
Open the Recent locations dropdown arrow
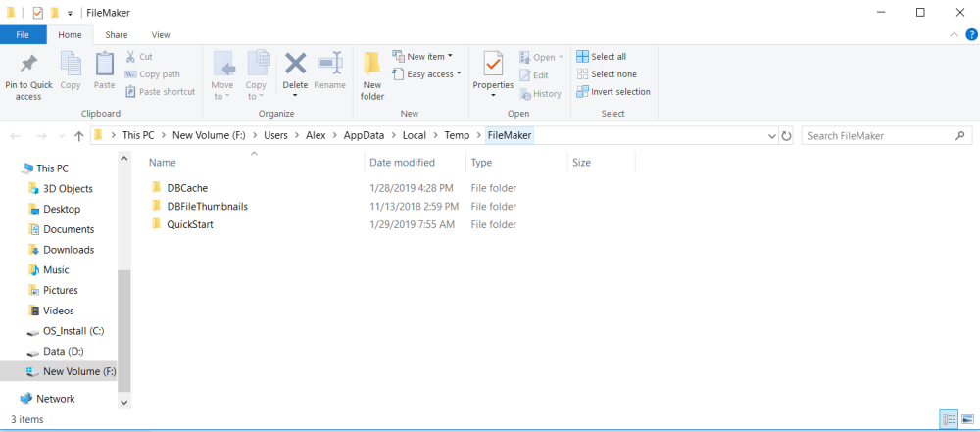[61, 135]
